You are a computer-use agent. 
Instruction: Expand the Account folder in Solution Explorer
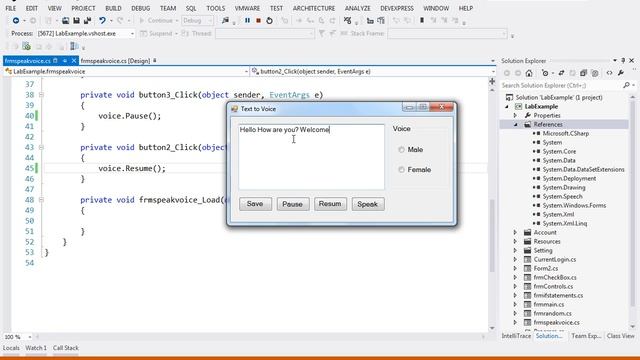[x=515, y=232]
